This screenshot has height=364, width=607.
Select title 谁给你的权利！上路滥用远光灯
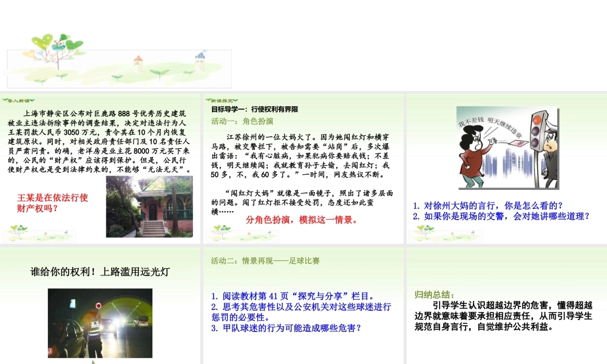click(100, 272)
